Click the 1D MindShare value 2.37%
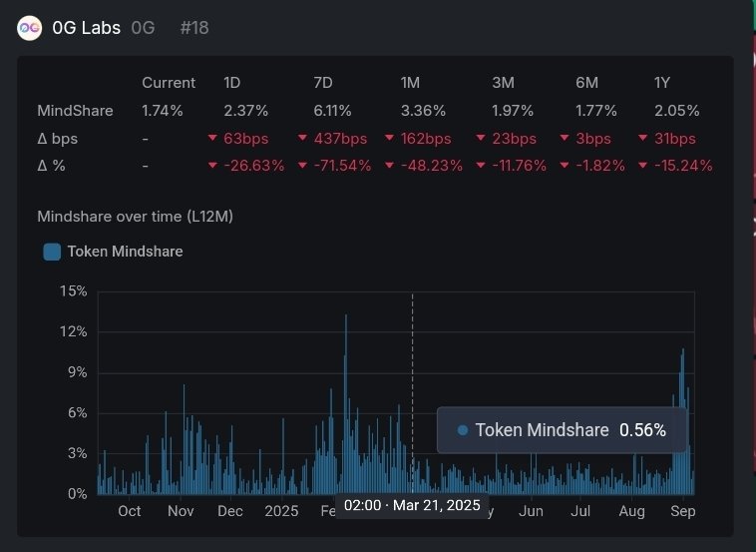This screenshot has width=756, height=552. (x=246, y=111)
